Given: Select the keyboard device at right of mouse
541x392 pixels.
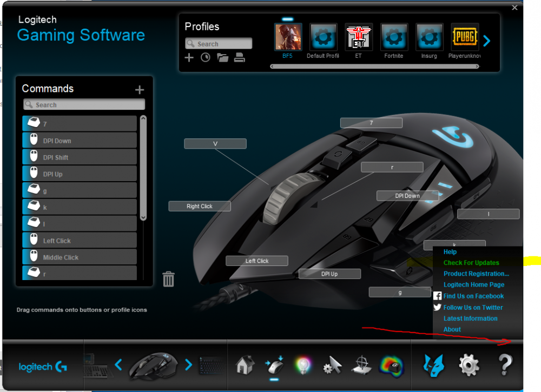Looking at the screenshot, I should [x=211, y=366].
